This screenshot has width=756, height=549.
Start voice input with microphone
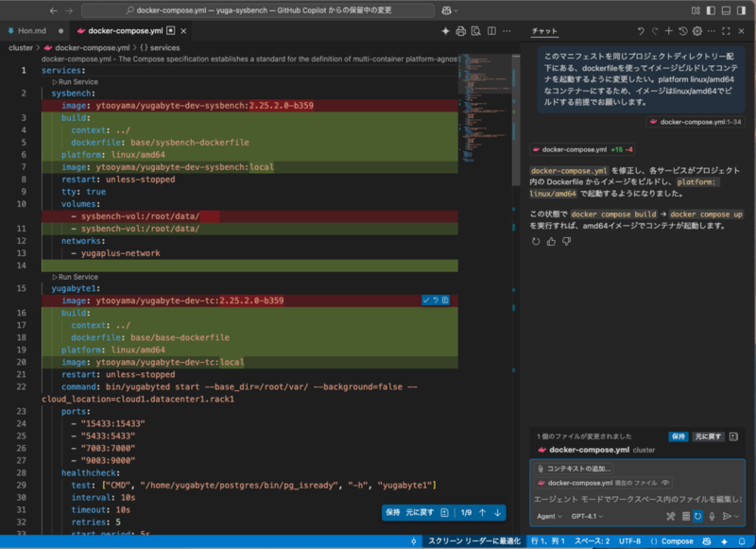tap(712, 516)
